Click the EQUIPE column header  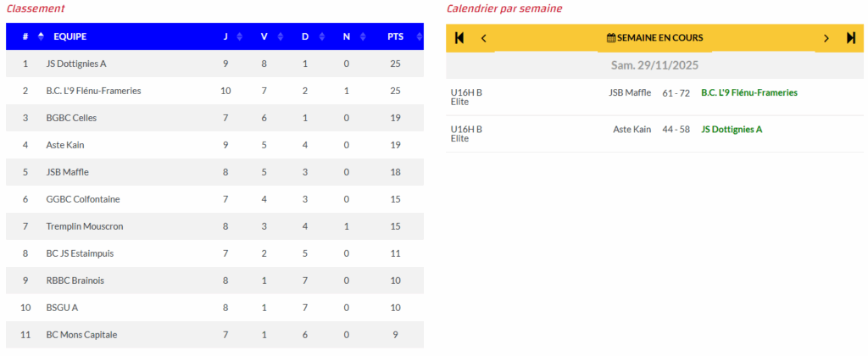pos(70,36)
